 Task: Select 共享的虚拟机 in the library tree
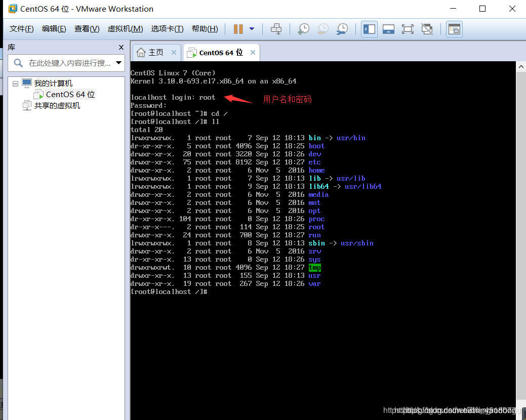[57, 106]
